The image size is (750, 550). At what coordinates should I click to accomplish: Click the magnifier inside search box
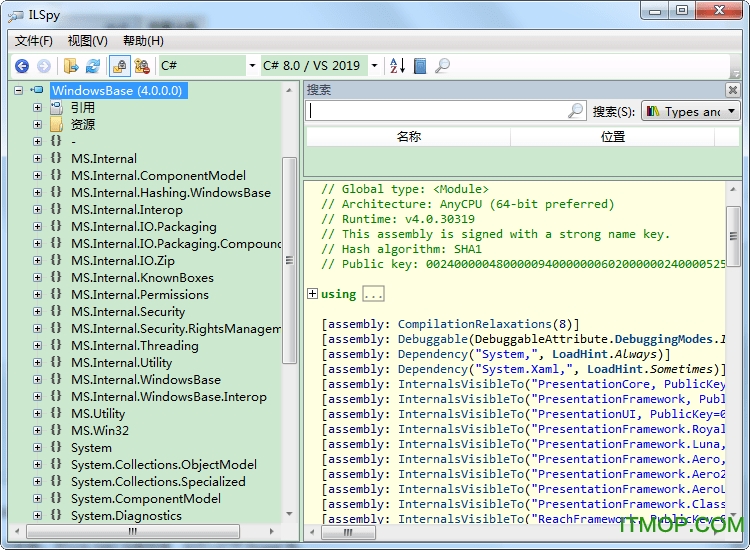tap(575, 110)
